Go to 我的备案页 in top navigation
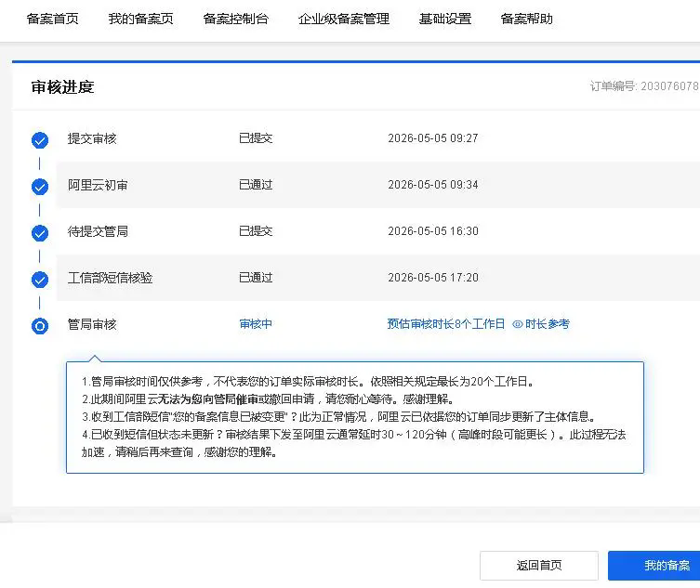The width and height of the screenshot is (700, 588). 140,19
